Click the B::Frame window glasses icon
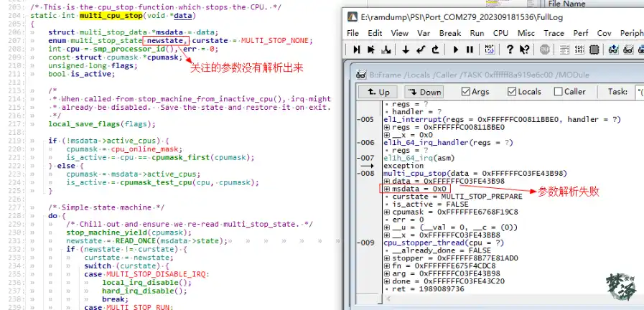 361,75
